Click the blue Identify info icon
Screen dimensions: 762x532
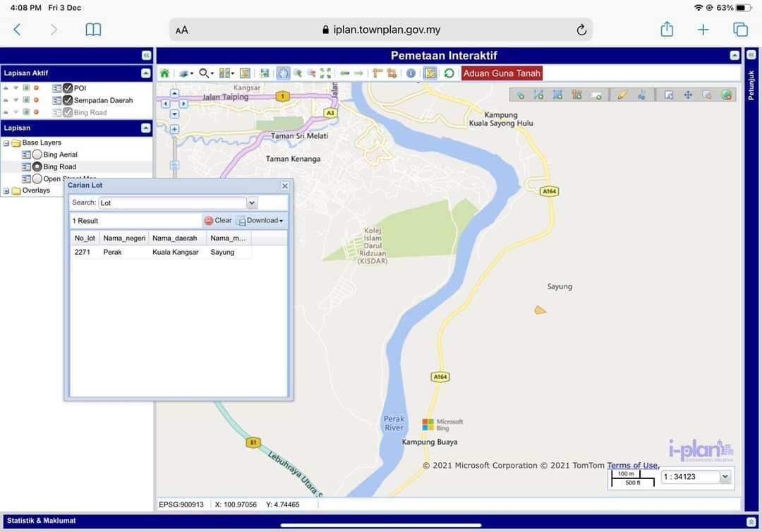pyautogui.click(x=411, y=73)
